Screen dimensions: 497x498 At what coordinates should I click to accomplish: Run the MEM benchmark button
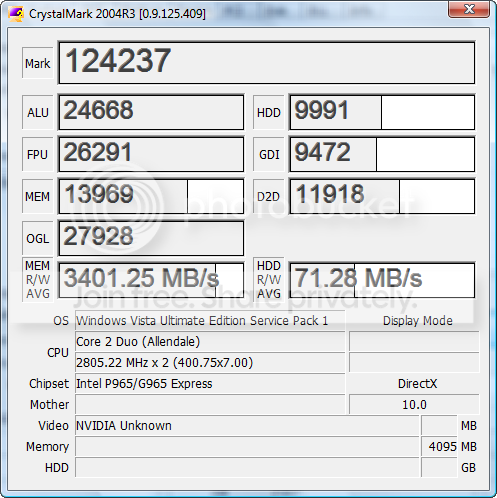coord(38,196)
